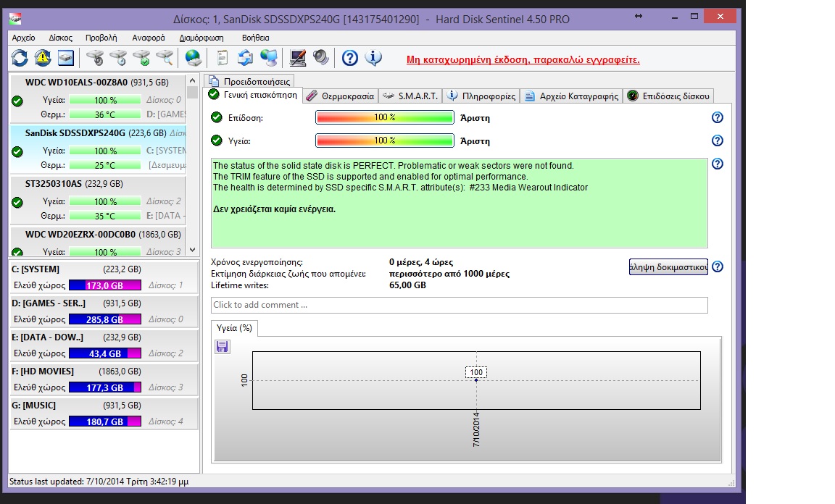Select the D: [GAMES - SER..] volume

(104, 311)
